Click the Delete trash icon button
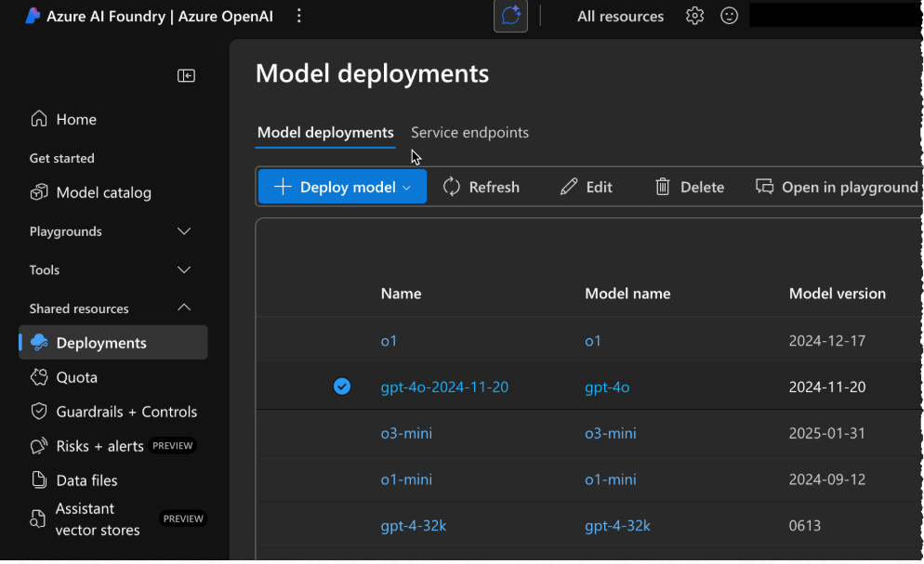The image size is (924, 564). point(689,187)
